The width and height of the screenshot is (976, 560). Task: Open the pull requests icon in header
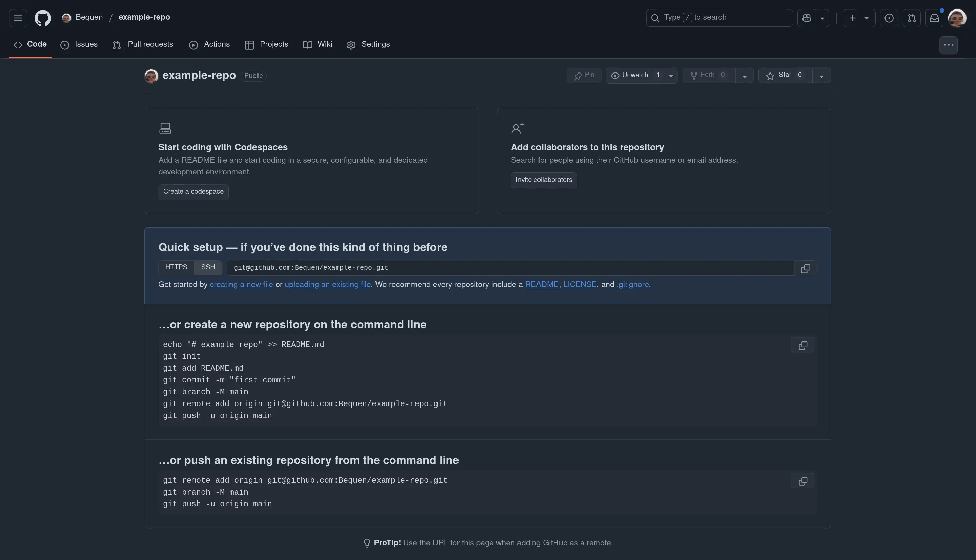pyautogui.click(x=911, y=18)
